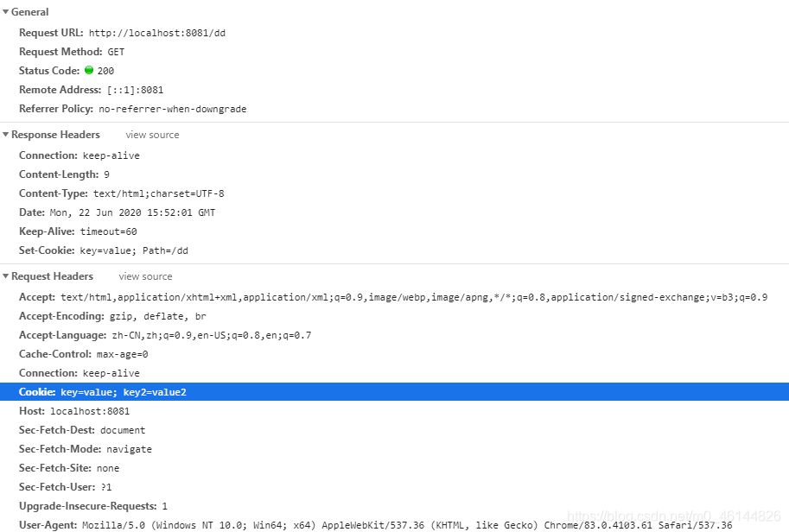This screenshot has width=789, height=532.
Task: Select the Request URL http://localhost:8081/dd value
Action: [157, 33]
